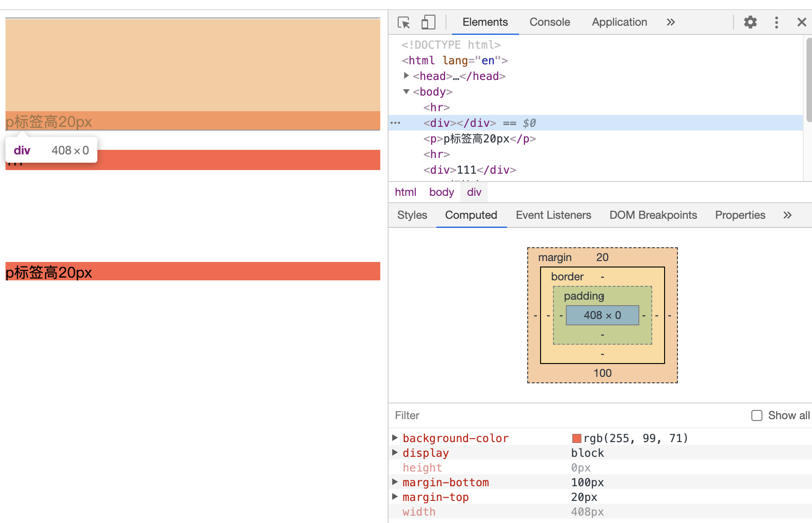Open the Event Listeners tab
The width and height of the screenshot is (812, 523).
coord(553,215)
